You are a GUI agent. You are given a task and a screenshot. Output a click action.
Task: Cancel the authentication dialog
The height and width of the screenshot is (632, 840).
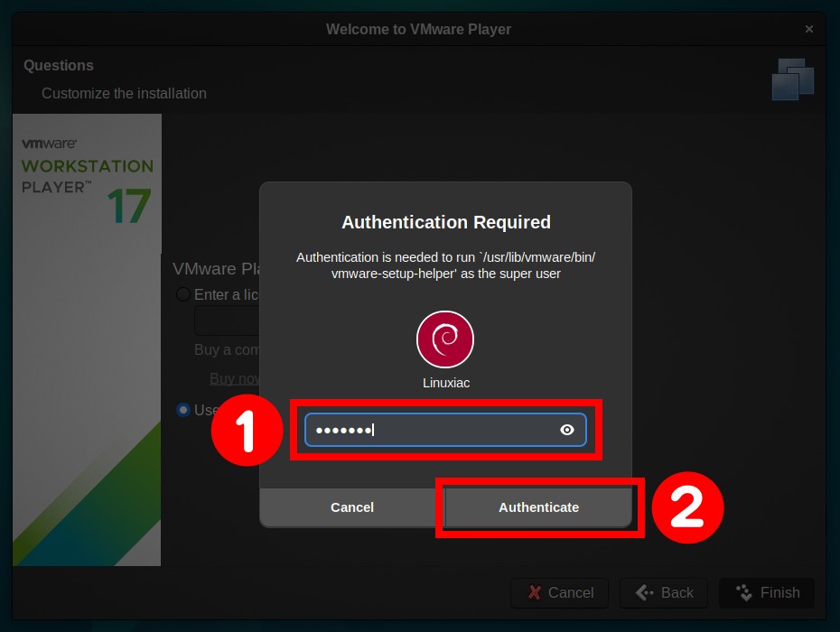click(352, 507)
